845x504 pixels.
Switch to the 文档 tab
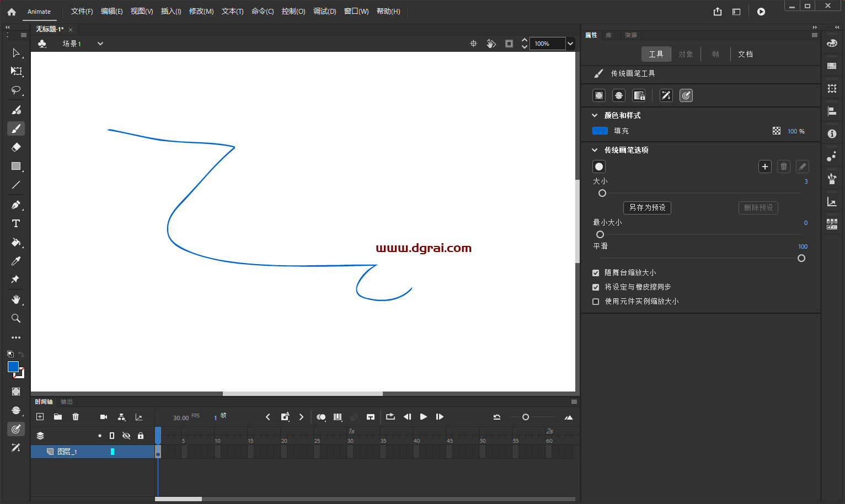click(x=745, y=53)
